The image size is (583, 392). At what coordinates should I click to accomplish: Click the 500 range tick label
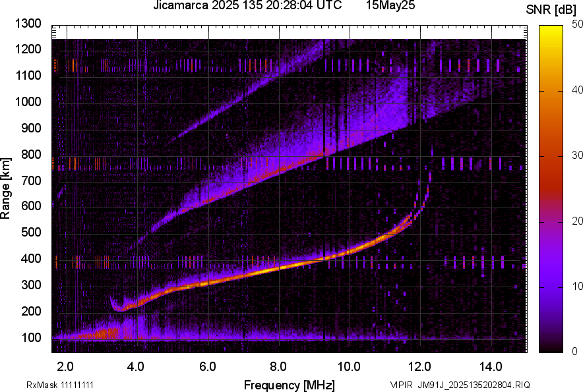click(31, 232)
